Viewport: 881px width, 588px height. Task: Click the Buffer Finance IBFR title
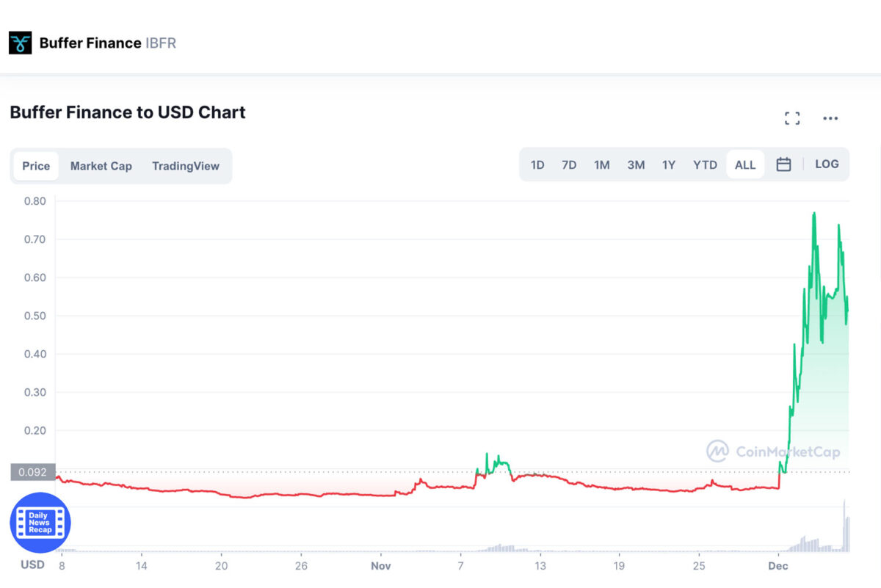(x=108, y=43)
